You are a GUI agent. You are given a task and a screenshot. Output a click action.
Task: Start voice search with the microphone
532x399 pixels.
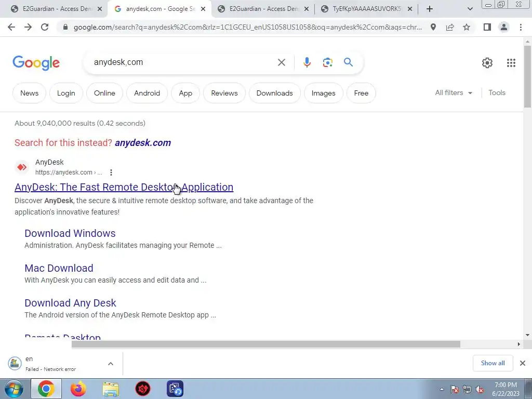[x=307, y=62]
